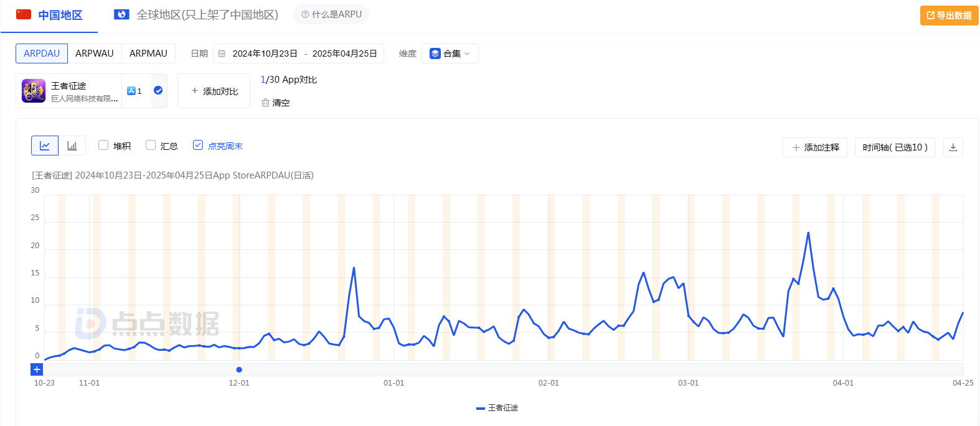The width and height of the screenshot is (980, 426).
Task: Open the start date 2024年10月23日 picker
Action: click(x=265, y=53)
